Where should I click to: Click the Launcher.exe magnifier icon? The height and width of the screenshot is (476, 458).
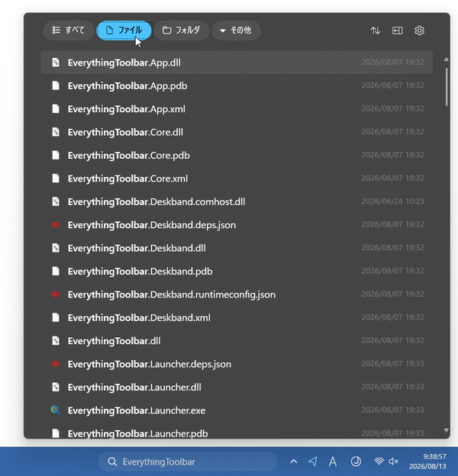56,410
